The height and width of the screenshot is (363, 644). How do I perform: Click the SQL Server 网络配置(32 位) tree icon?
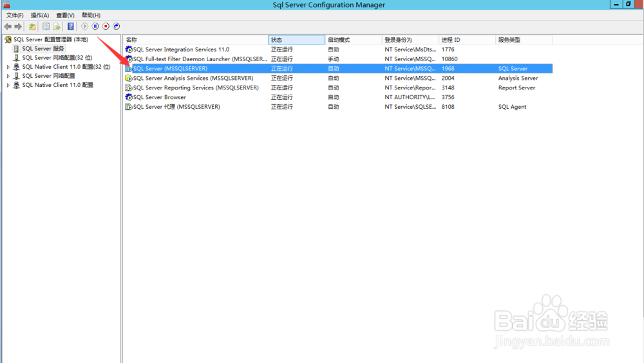[x=17, y=57]
